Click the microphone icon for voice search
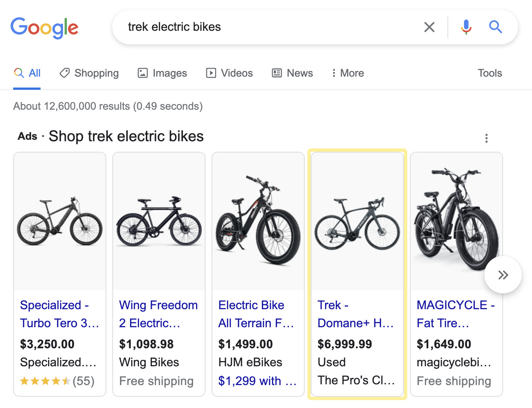 click(466, 27)
